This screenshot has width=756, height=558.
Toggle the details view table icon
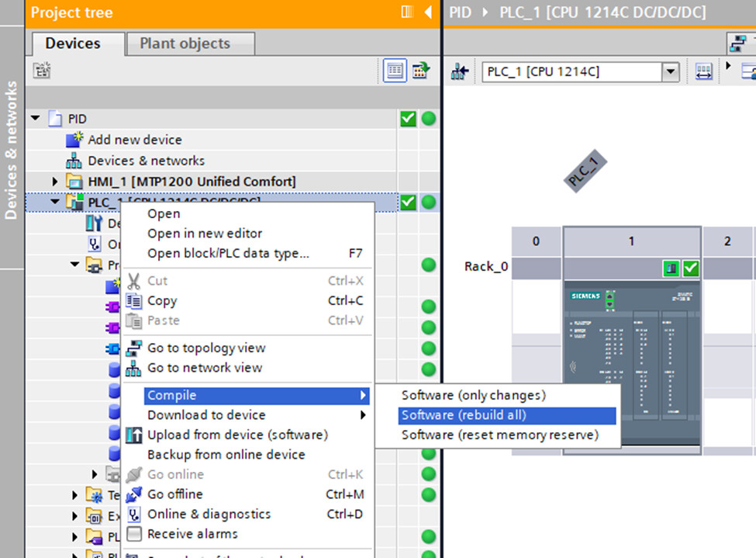tap(395, 71)
